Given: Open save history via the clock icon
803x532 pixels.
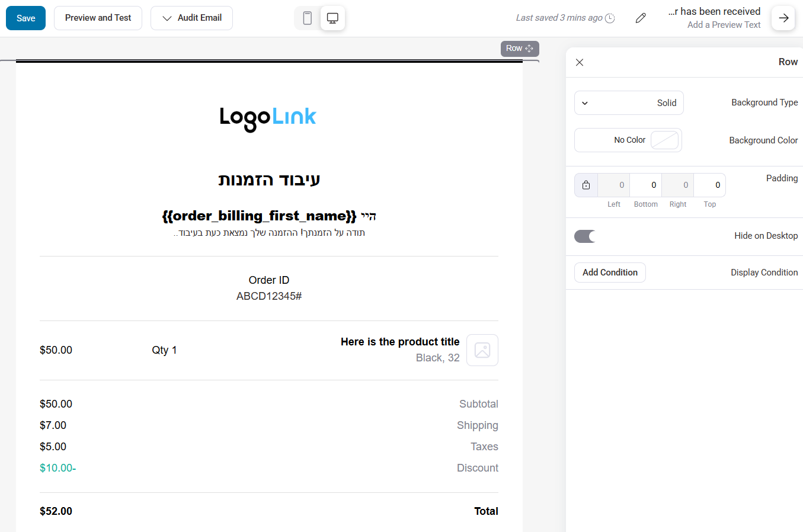Looking at the screenshot, I should tap(610, 18).
